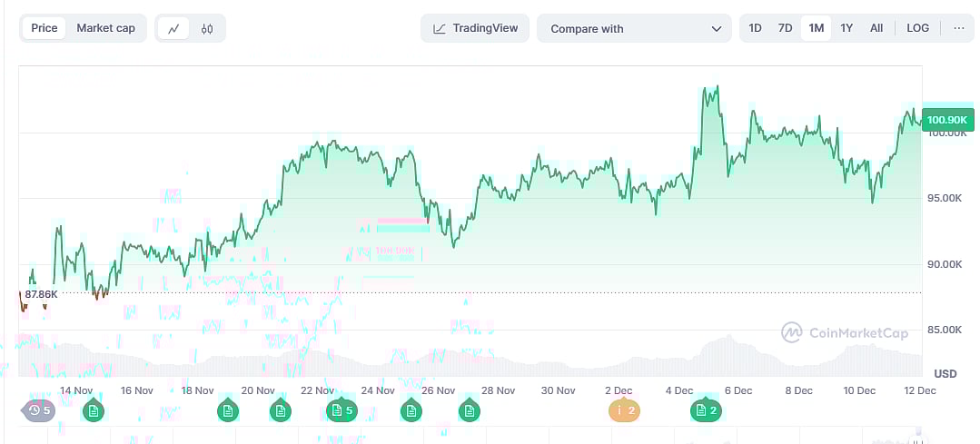Screen dimensions: 980x444
Task: Toggle the LOG scale option
Action: pyautogui.click(x=917, y=28)
